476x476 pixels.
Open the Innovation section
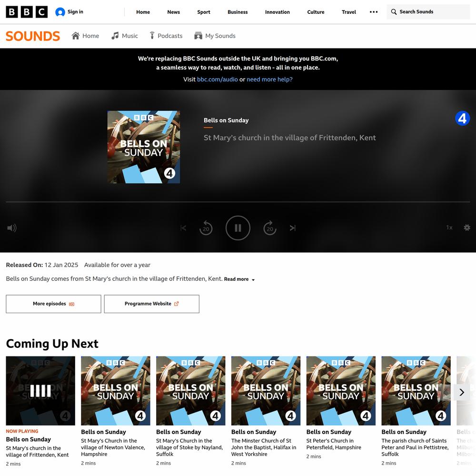[277, 12]
